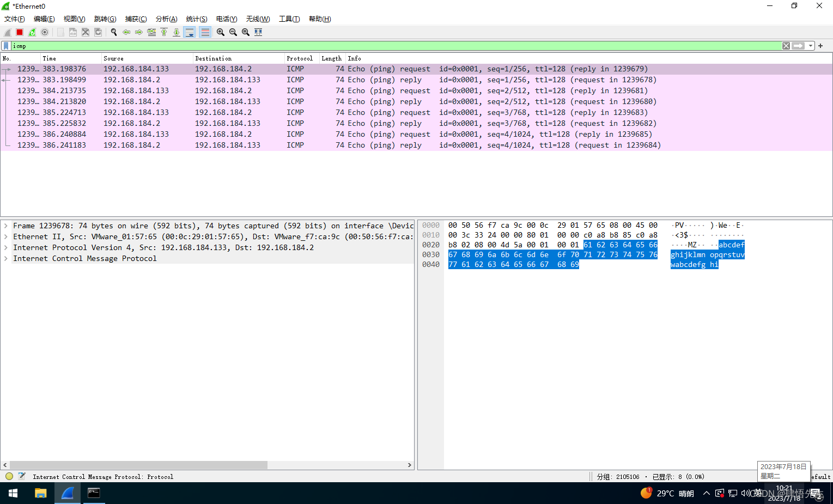The width and height of the screenshot is (833, 504).
Task: Toggle auto-scroll during live capture
Action: [190, 32]
